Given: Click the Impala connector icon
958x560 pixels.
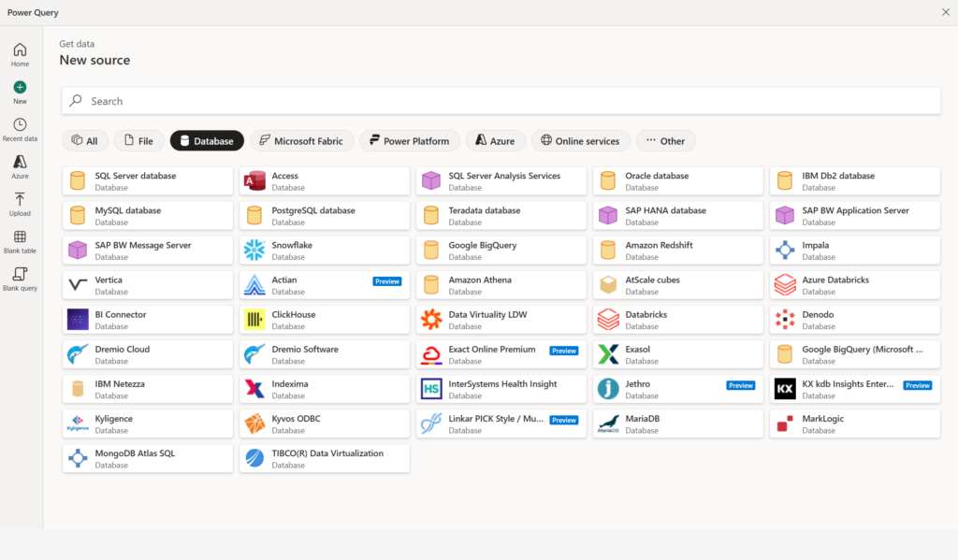Looking at the screenshot, I should (785, 251).
